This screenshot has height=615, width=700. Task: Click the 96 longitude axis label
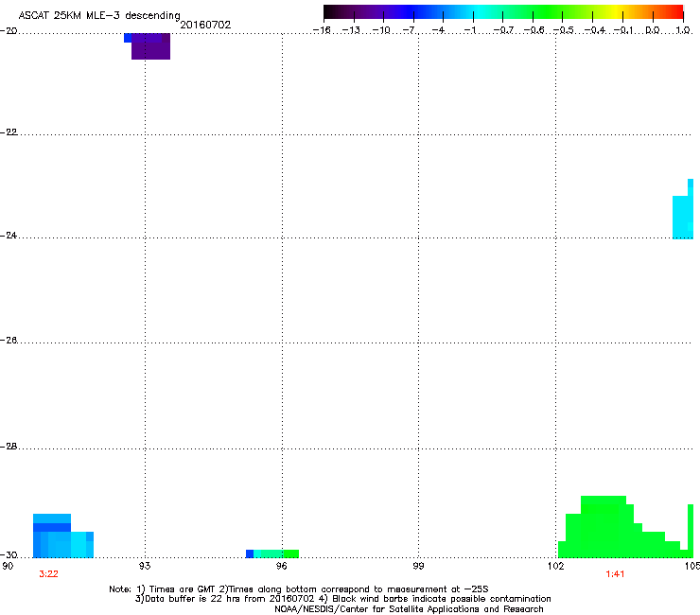point(282,566)
